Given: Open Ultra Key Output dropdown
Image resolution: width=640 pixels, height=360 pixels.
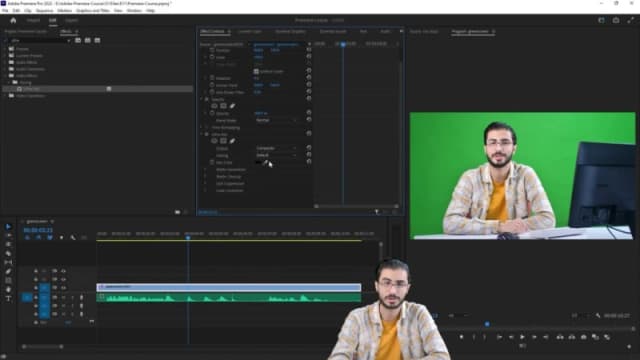Looking at the screenshot, I should pyautogui.click(x=276, y=148).
